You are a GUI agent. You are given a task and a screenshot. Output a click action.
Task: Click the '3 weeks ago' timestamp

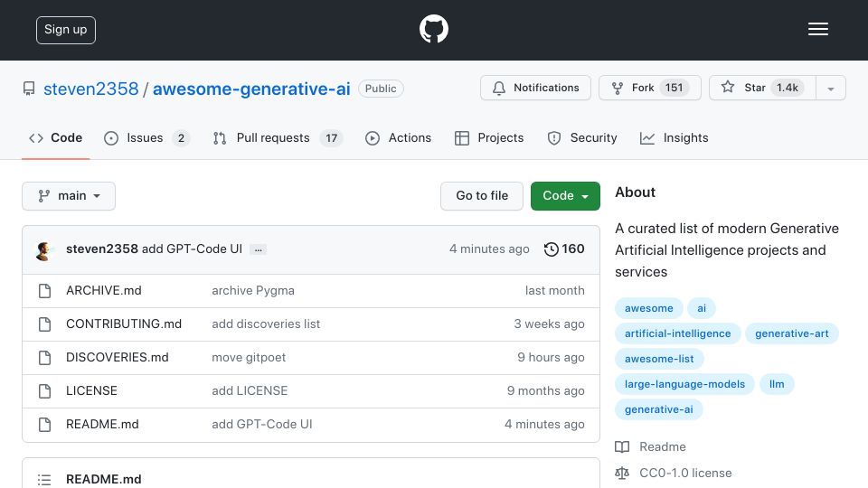coord(549,324)
